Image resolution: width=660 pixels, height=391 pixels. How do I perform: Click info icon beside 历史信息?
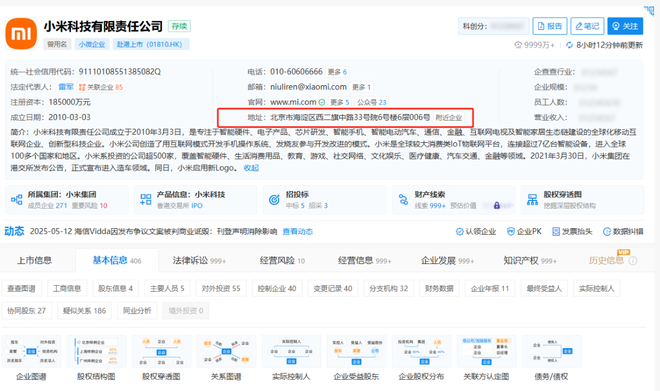pyautogui.click(x=633, y=261)
